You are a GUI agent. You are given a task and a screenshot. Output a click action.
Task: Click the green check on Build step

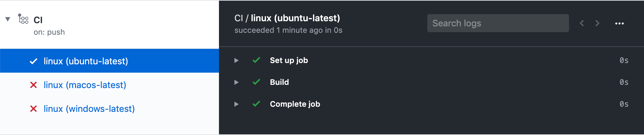(256, 82)
